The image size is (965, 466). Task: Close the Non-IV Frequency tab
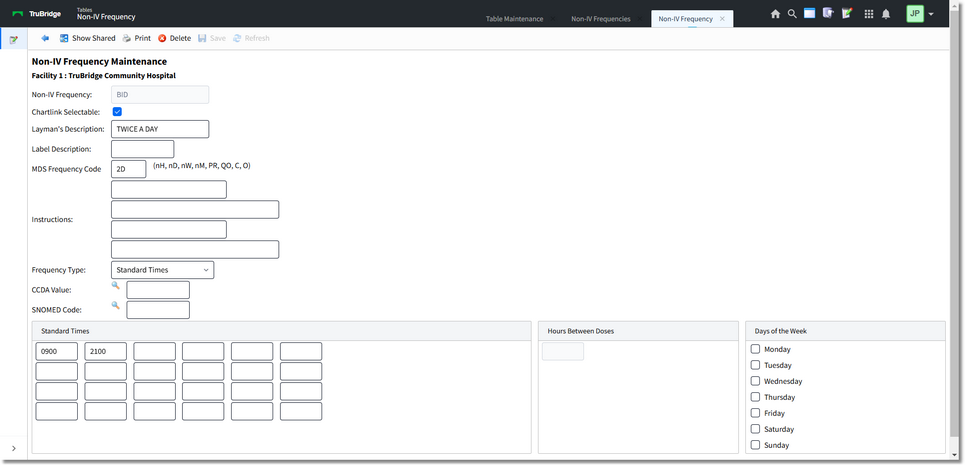(723, 19)
